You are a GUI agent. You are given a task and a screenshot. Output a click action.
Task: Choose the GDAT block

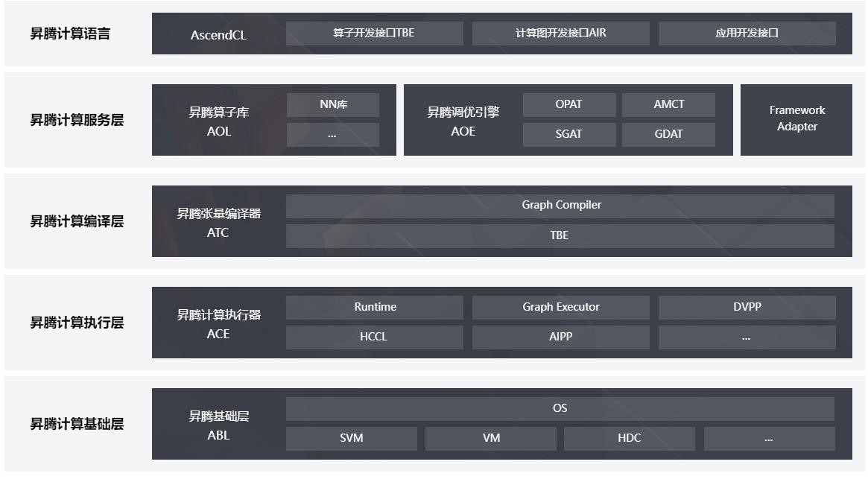668,135
